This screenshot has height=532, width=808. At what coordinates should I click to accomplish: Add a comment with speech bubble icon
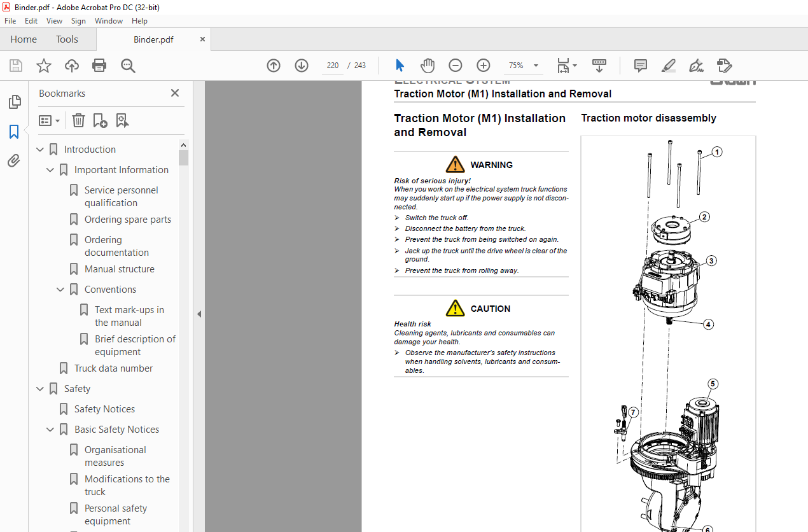click(641, 66)
